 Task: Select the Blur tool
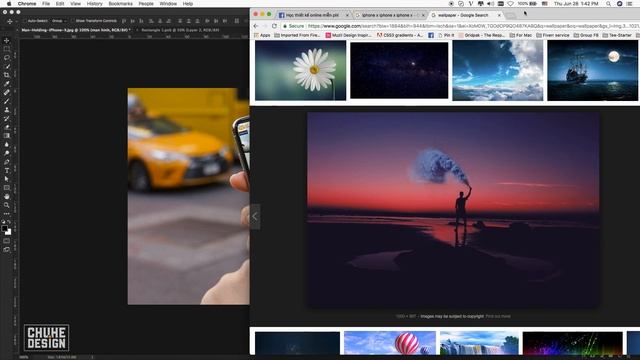pyautogui.click(x=7, y=144)
